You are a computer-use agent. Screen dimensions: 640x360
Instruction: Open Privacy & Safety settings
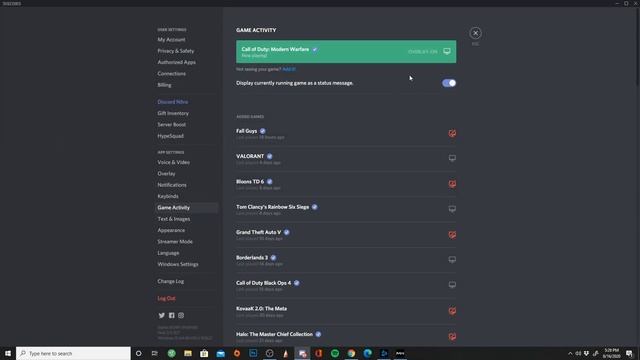tap(176, 51)
